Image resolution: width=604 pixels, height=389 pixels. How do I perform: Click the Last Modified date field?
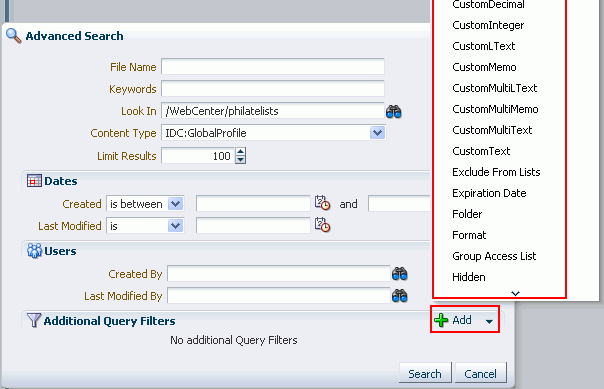253,226
